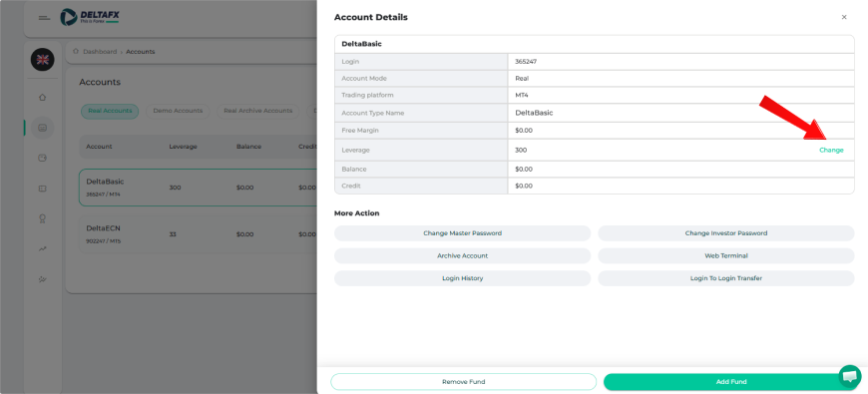Image resolution: width=868 pixels, height=394 pixels.
Task: Click the Balance value $0.00 in Account Details
Action: coord(524,170)
